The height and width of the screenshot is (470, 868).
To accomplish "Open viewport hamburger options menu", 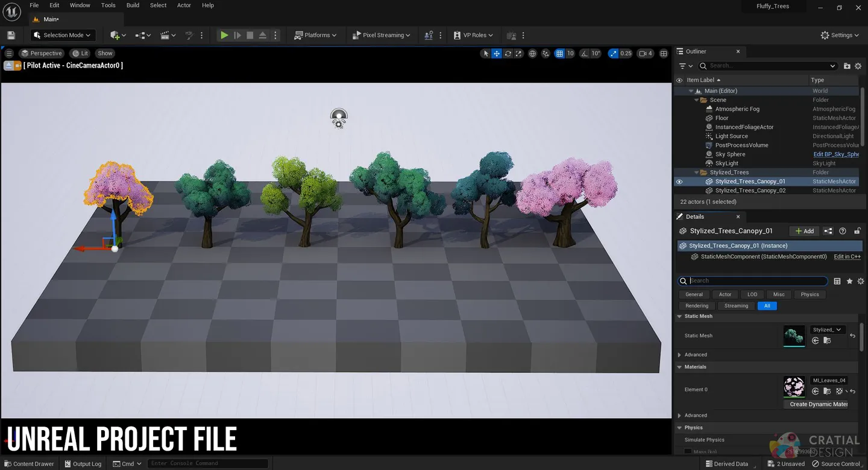I will tap(9, 53).
